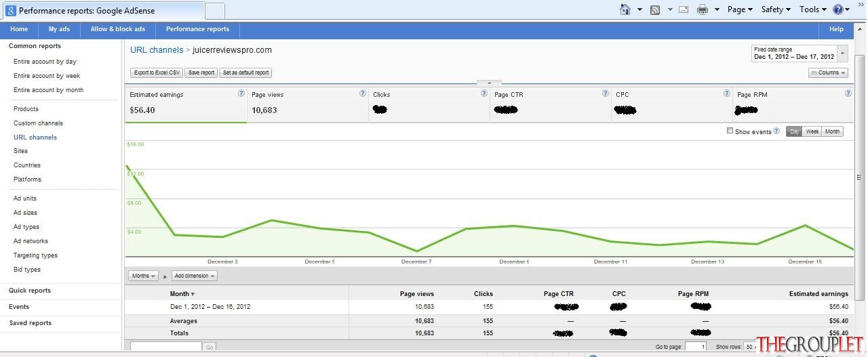The width and height of the screenshot is (868, 357).
Task: Open the Tools menu dropdown
Action: pyautogui.click(x=813, y=9)
